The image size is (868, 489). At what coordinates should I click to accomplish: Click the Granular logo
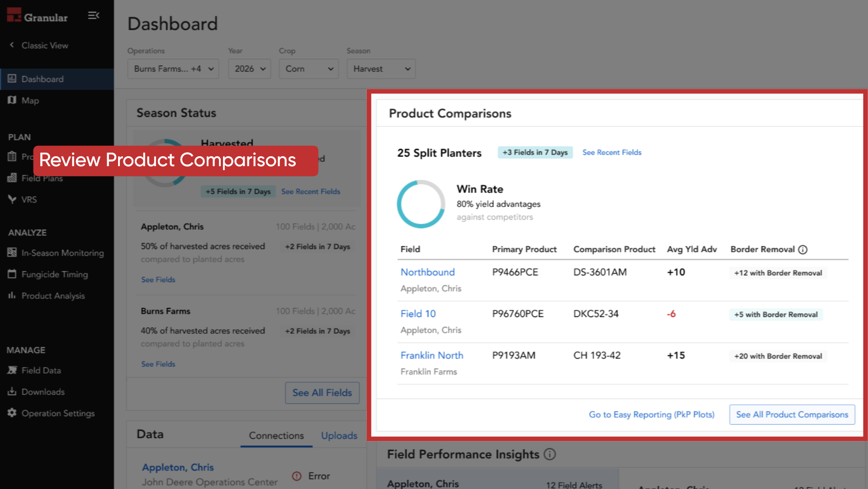tap(37, 16)
